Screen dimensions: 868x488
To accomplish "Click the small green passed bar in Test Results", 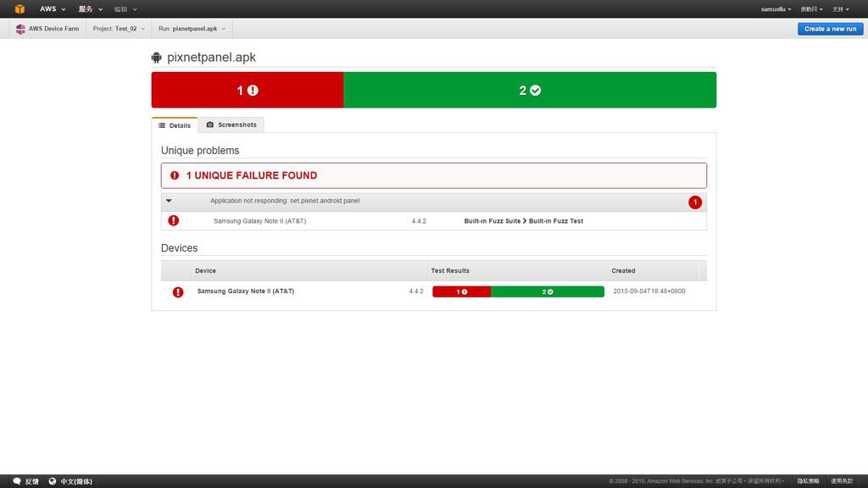I will coord(548,291).
